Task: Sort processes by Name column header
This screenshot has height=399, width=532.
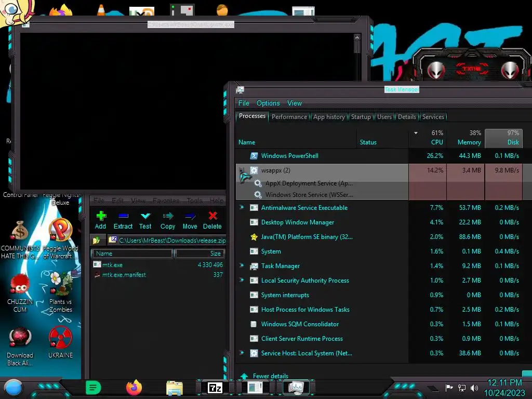Action: [x=247, y=142]
